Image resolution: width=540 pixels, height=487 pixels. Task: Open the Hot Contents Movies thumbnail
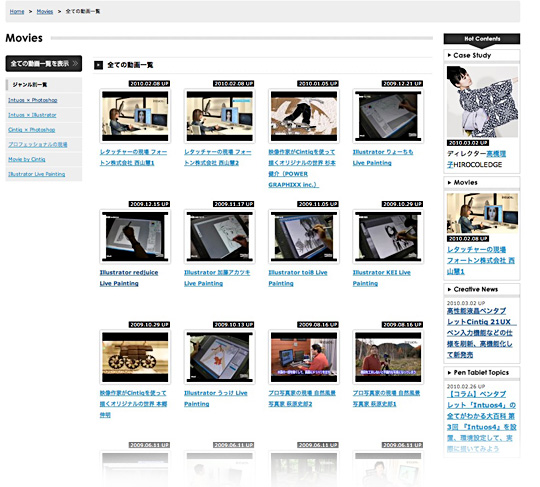(482, 213)
